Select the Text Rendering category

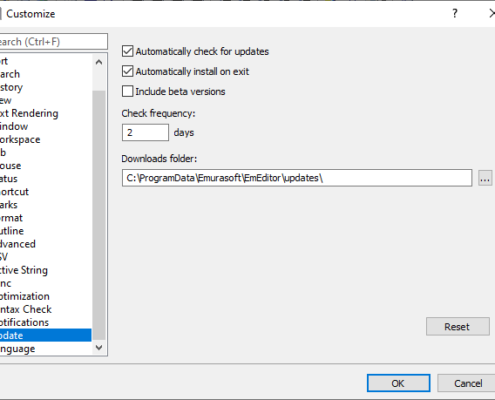coord(29,113)
